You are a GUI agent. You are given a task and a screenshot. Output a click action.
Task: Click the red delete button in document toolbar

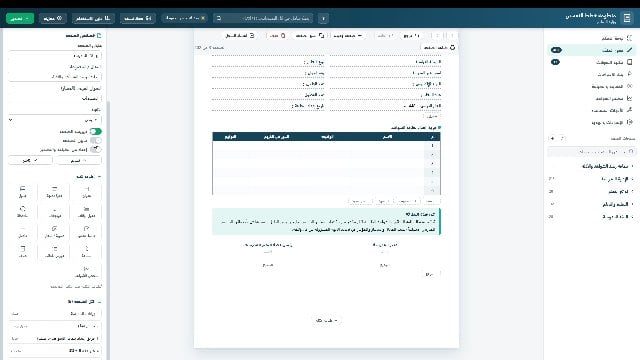point(277,36)
